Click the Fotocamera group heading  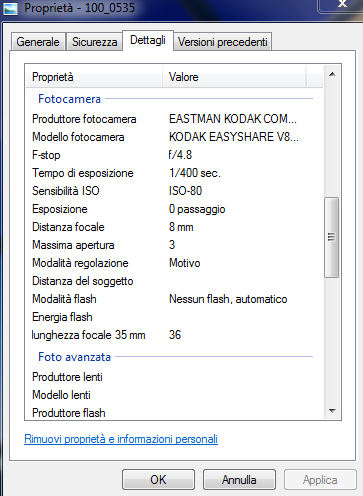[x=69, y=99]
